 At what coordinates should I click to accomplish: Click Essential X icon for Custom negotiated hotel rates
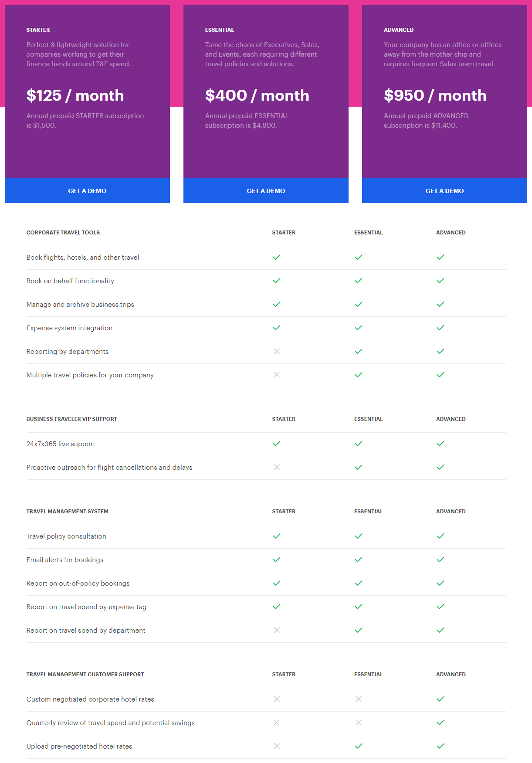359,699
